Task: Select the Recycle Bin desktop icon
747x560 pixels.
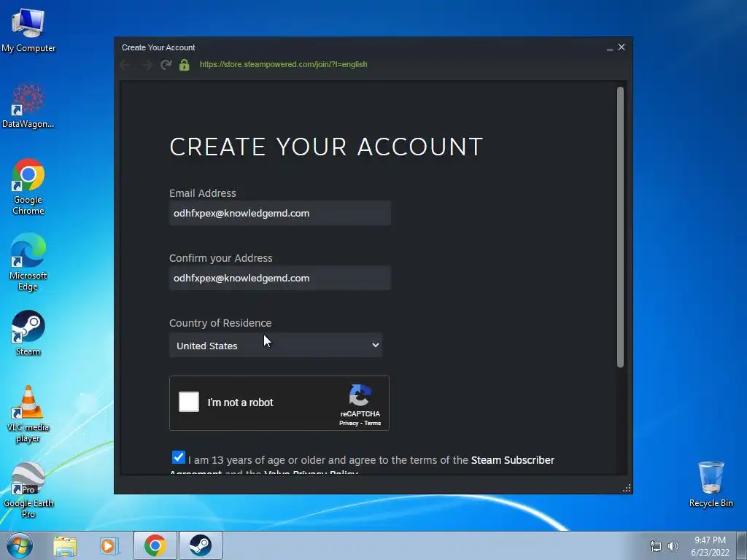Action: click(711, 484)
